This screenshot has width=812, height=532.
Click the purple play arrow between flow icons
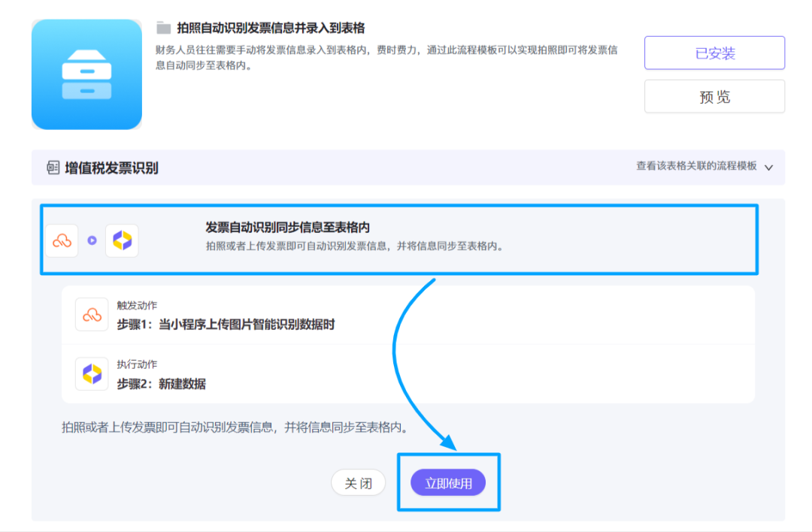click(92, 240)
